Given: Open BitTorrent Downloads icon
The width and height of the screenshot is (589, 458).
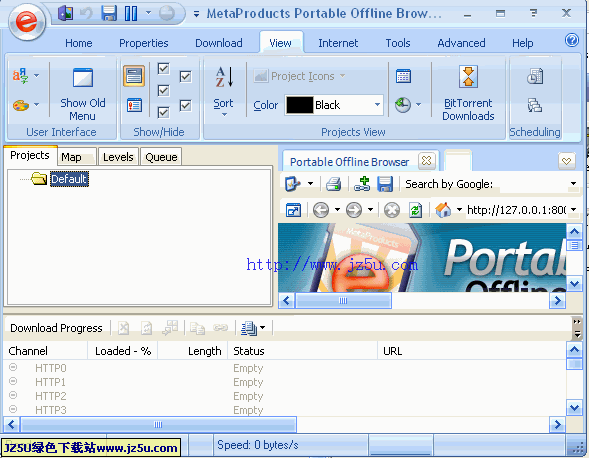Looking at the screenshot, I should (468, 76).
